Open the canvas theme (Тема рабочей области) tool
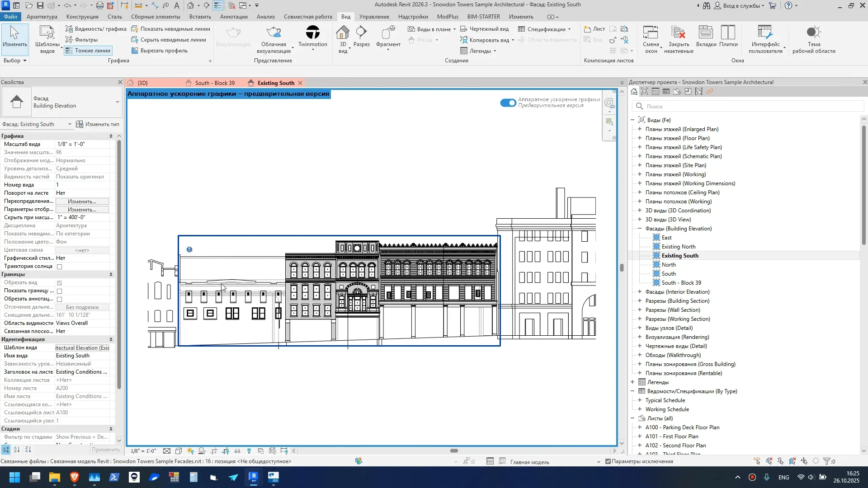 pos(814,39)
